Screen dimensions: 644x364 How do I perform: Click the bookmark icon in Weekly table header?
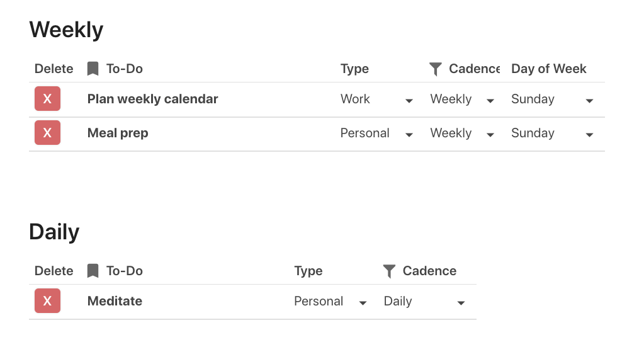[93, 69]
